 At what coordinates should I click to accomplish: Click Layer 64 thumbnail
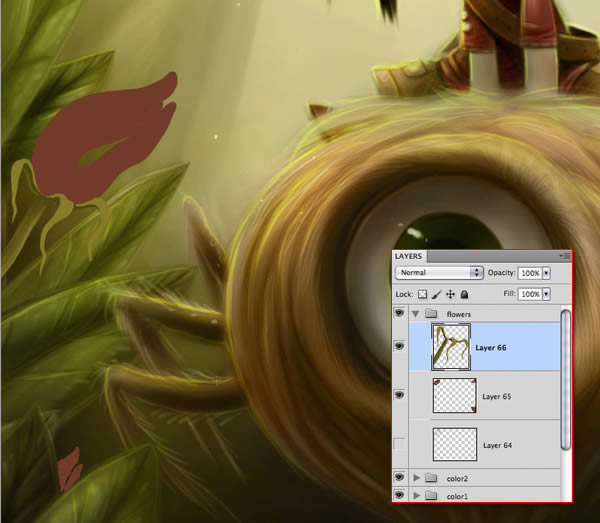455,444
